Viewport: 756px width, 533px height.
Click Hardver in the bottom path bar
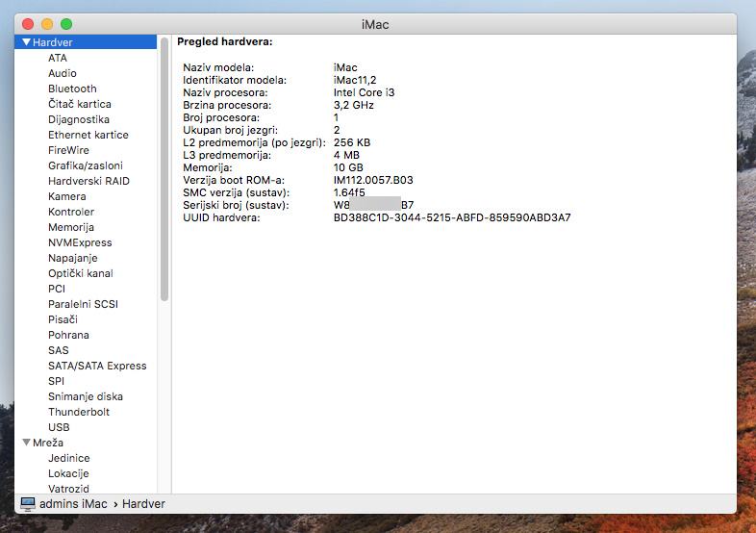click(143, 504)
